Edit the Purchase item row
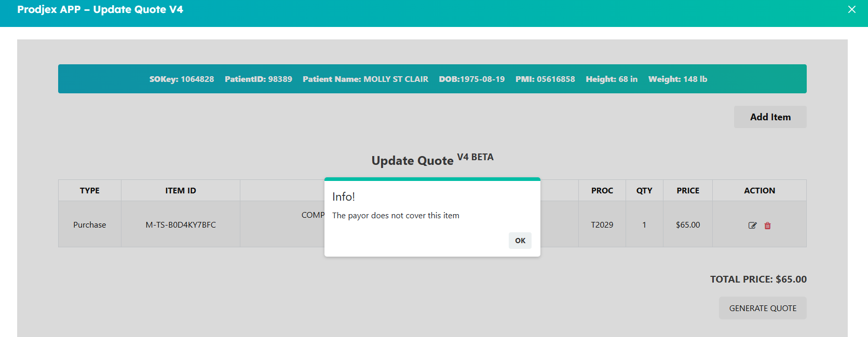Image resolution: width=868 pixels, height=337 pixels. click(x=752, y=226)
